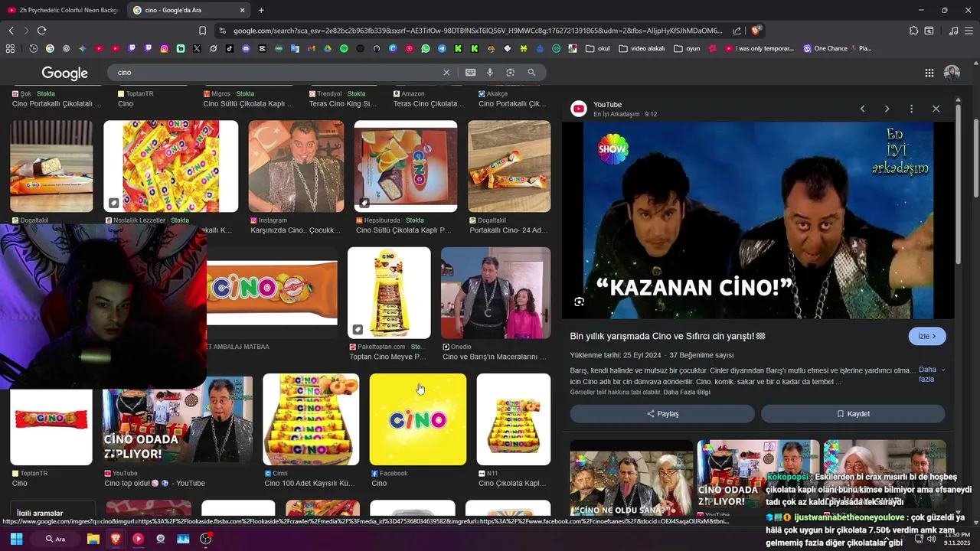This screenshot has height=551, width=980.
Task: Open the Telegram bookmark icon
Action: pyautogui.click(x=442, y=48)
